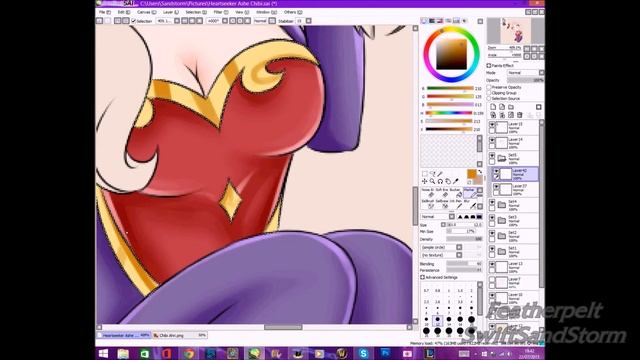
Task: Hide the Set4 folder visibility
Action: [x=492, y=203]
